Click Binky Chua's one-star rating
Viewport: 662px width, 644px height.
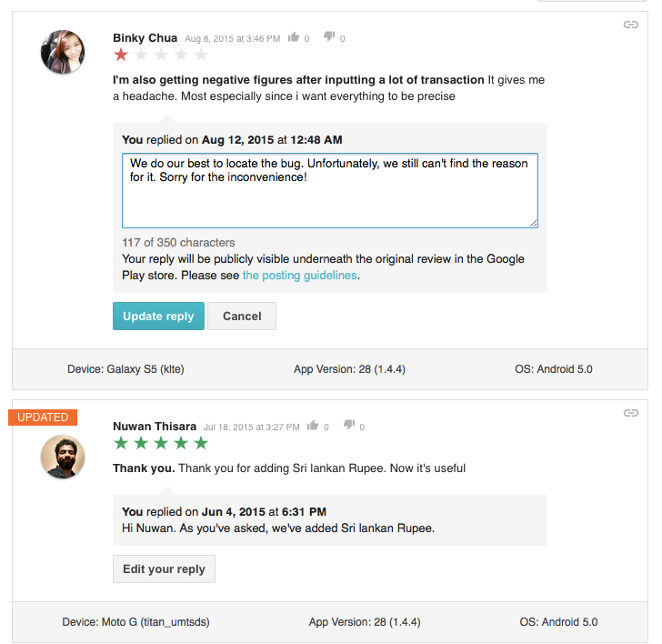coord(121,55)
